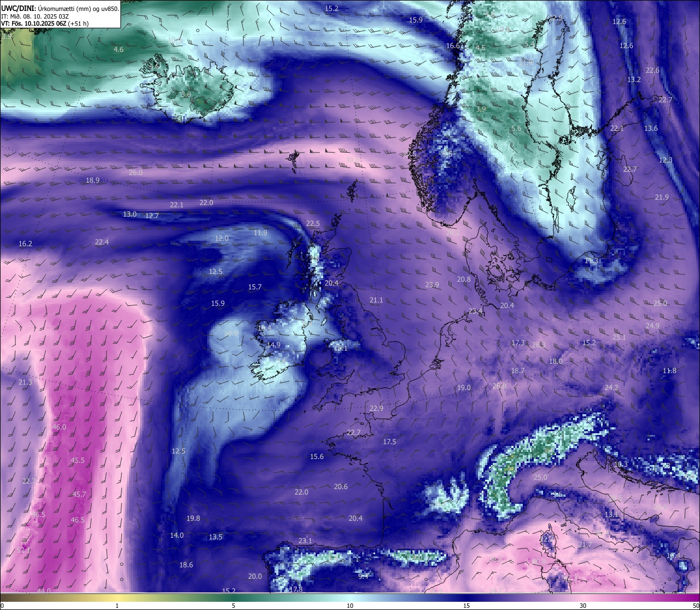This screenshot has height=610, width=700.
Task: Click the 24.2 value over eastern Europe
Action: pos(611,387)
